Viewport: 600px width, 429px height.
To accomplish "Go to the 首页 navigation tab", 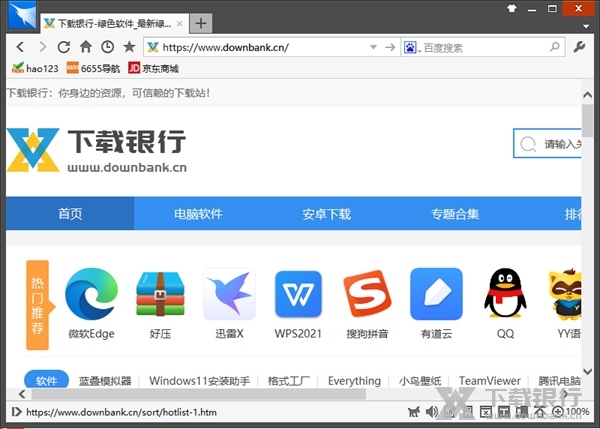I will tap(70, 214).
